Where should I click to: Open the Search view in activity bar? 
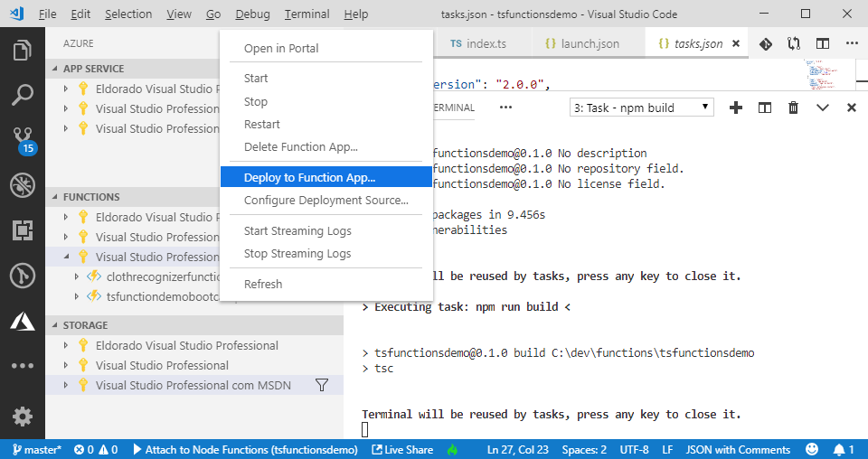(x=22, y=95)
